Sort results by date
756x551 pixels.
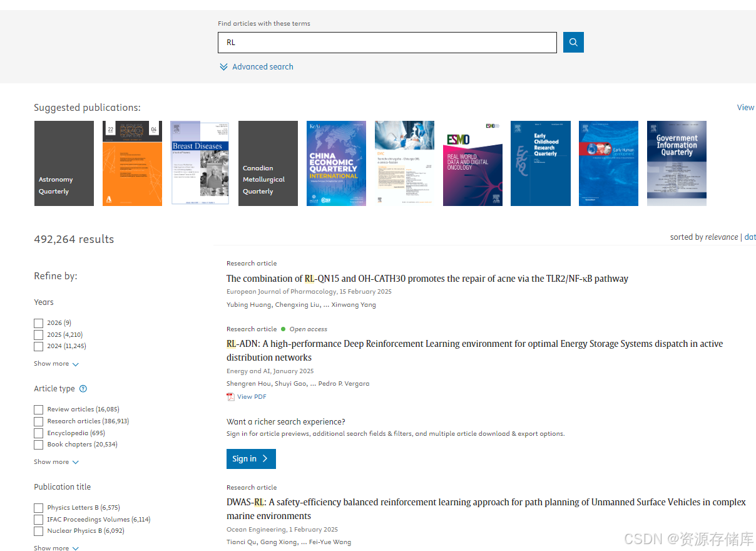(x=750, y=237)
